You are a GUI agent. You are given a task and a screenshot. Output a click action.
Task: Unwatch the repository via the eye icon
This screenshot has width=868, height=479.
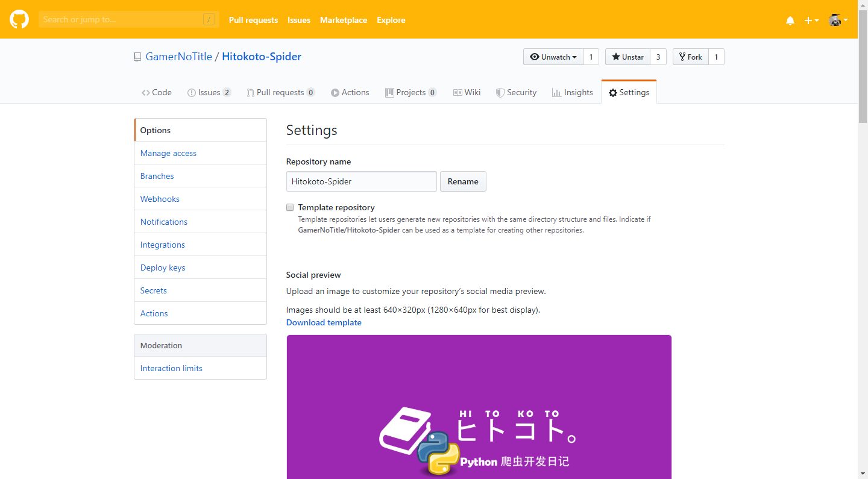pyautogui.click(x=534, y=57)
